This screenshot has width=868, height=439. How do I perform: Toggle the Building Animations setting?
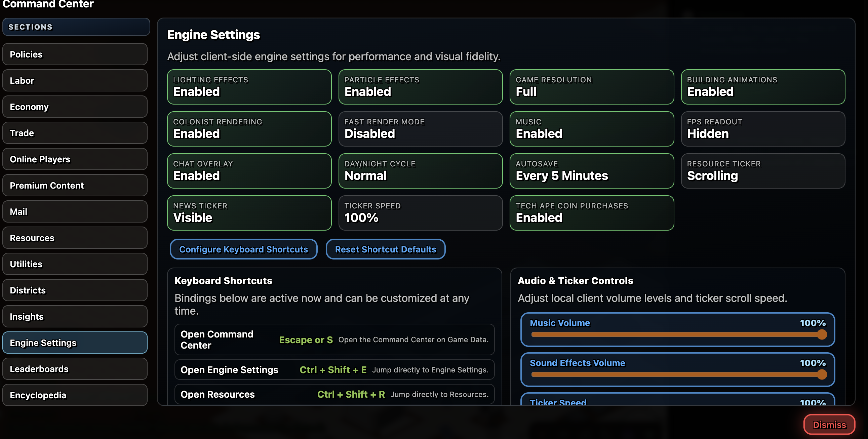click(763, 87)
